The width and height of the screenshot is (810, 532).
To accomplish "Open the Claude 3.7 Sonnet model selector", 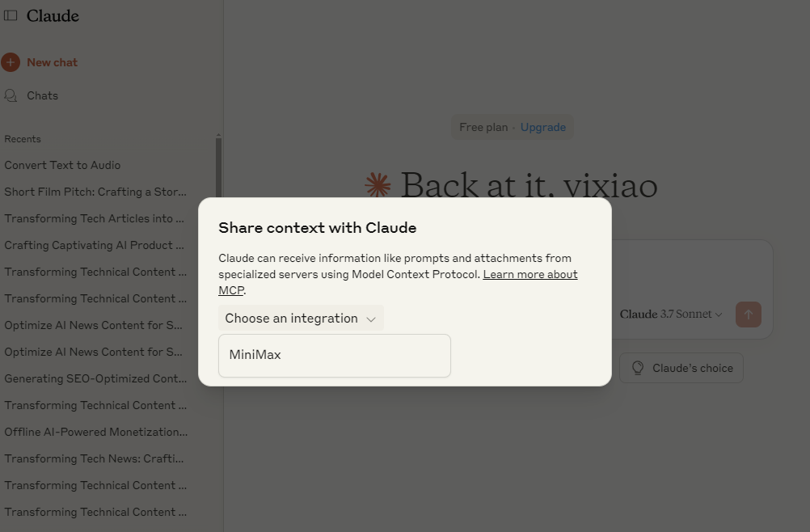I will [671, 315].
